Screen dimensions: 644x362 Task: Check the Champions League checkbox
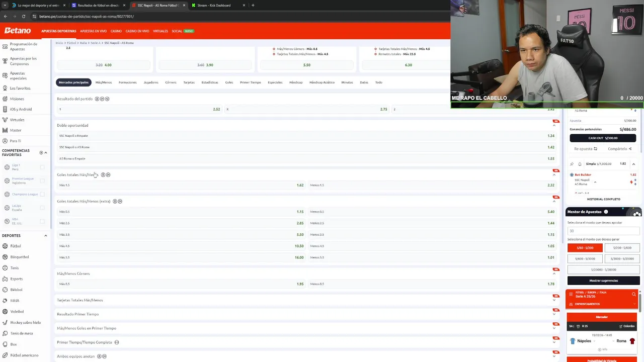pyautogui.click(x=42, y=194)
